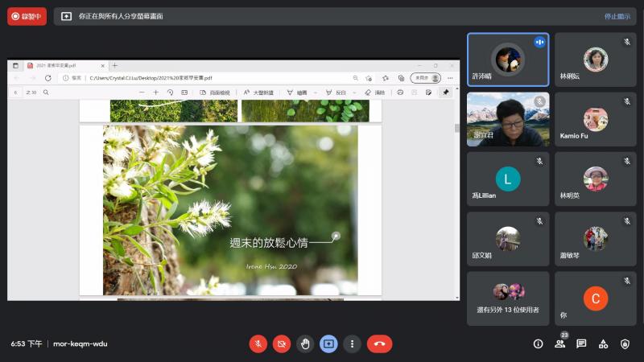
Task: Raise your hand in the meeting
Action: (x=305, y=343)
